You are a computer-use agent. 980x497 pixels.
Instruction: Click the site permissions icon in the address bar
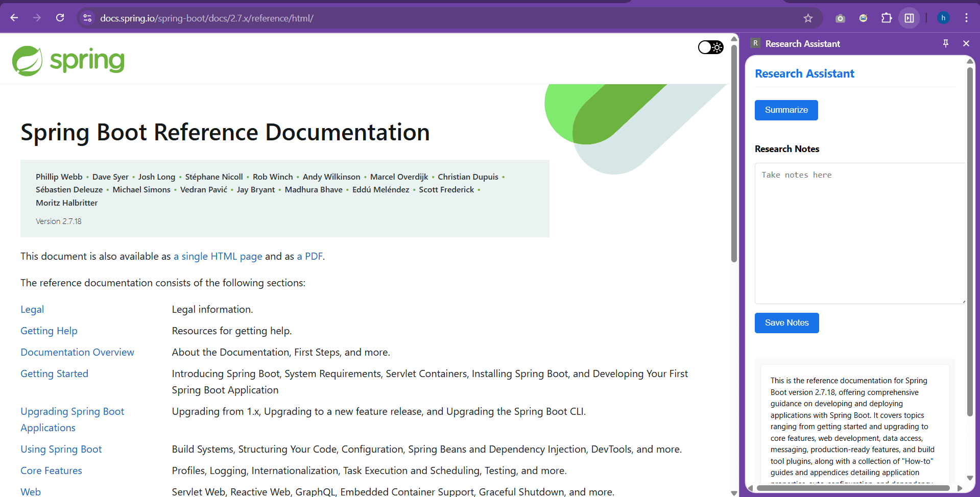pyautogui.click(x=87, y=18)
